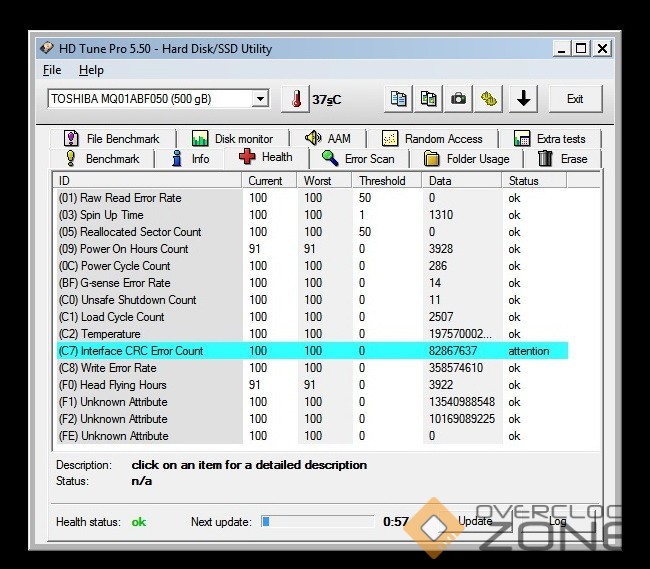Select the (05) Reallocated Sector Count row

tap(311, 232)
